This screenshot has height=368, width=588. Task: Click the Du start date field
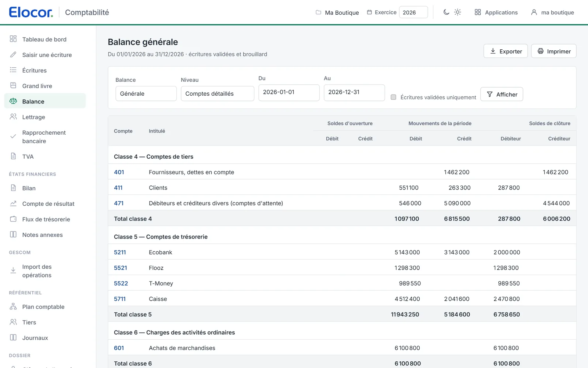289,92
